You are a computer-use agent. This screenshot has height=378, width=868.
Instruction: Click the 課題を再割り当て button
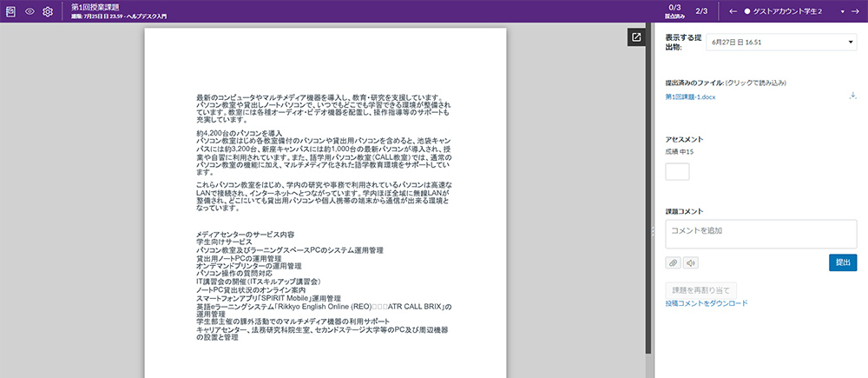[x=701, y=289]
